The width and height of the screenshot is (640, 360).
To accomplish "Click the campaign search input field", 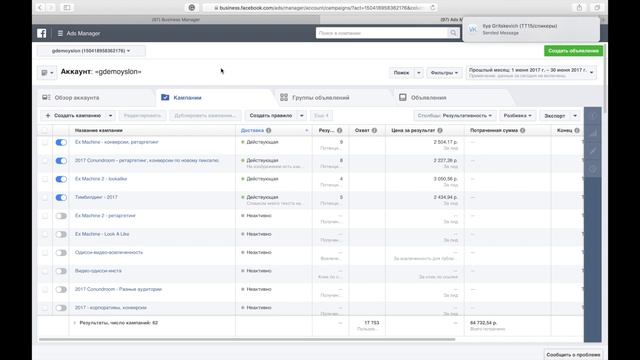I will click(x=382, y=33).
